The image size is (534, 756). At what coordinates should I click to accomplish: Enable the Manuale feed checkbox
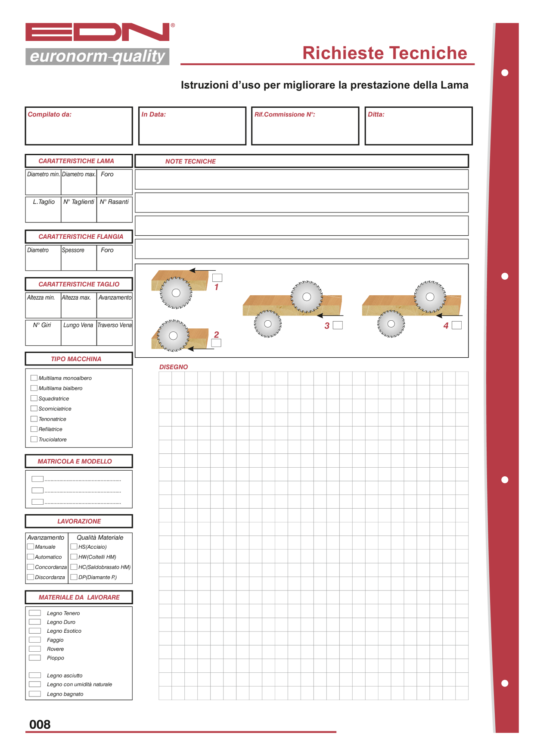click(x=31, y=547)
